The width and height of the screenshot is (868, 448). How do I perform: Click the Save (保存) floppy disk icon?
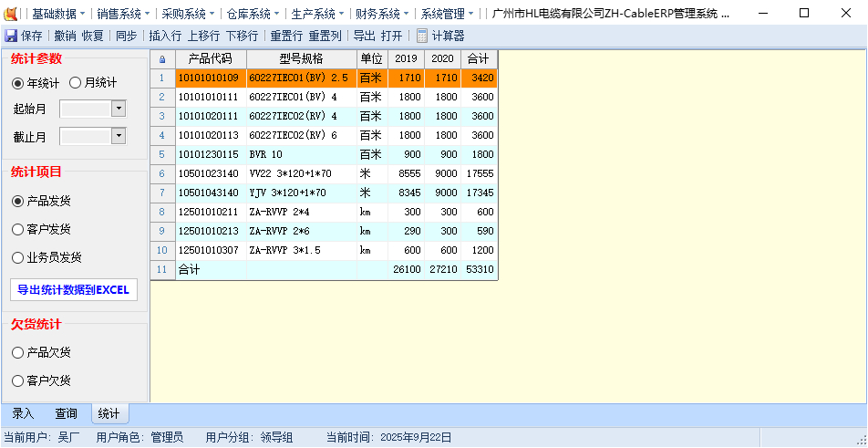[11, 36]
